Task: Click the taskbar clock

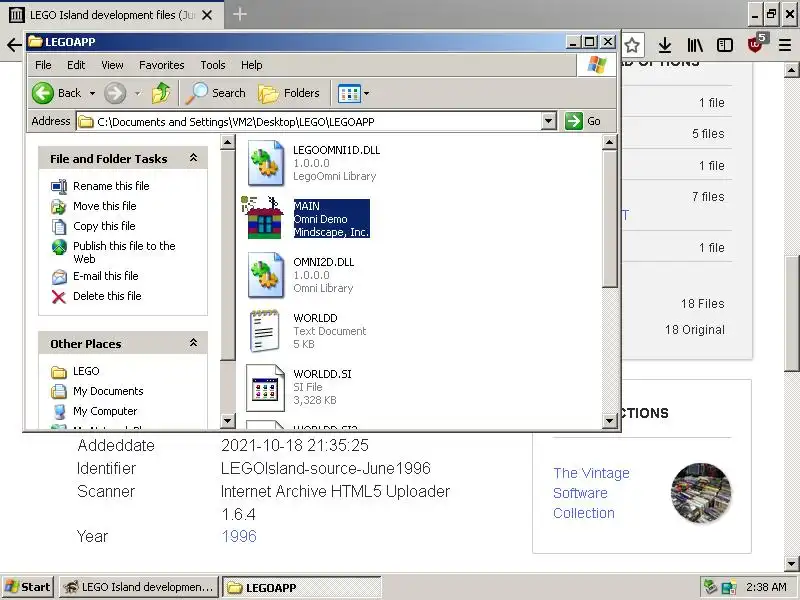Action: (766, 587)
